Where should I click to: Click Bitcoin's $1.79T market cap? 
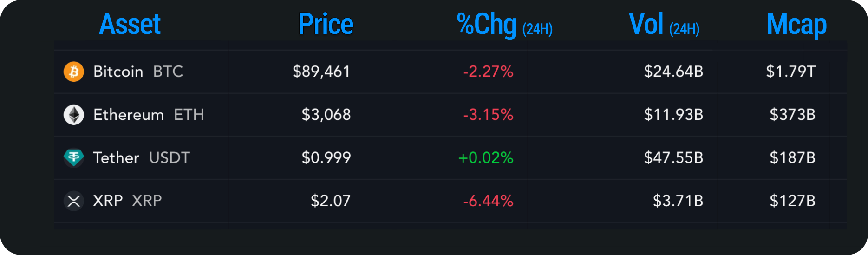790,72
